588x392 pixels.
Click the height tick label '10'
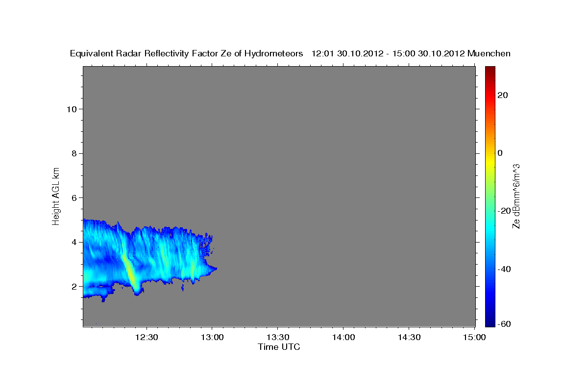[x=71, y=109]
